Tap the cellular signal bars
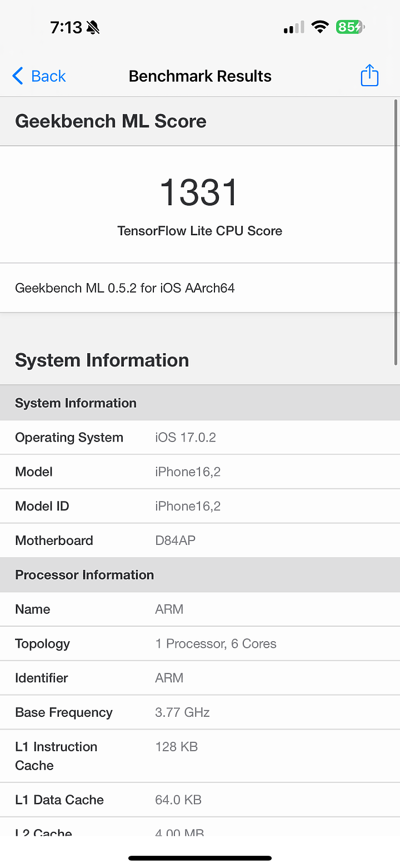The width and height of the screenshot is (400, 868). click(x=294, y=27)
